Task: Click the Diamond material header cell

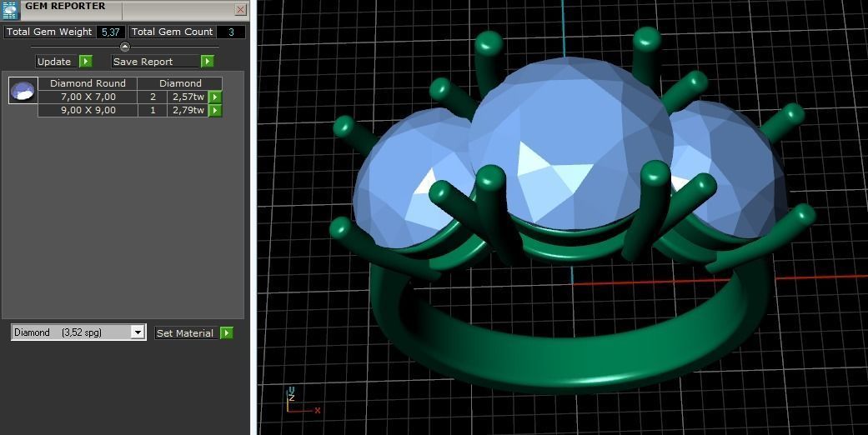Action: tap(180, 83)
